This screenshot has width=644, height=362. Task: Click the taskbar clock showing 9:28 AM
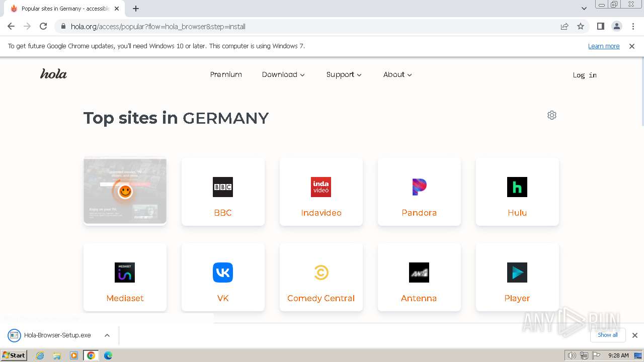618,355
